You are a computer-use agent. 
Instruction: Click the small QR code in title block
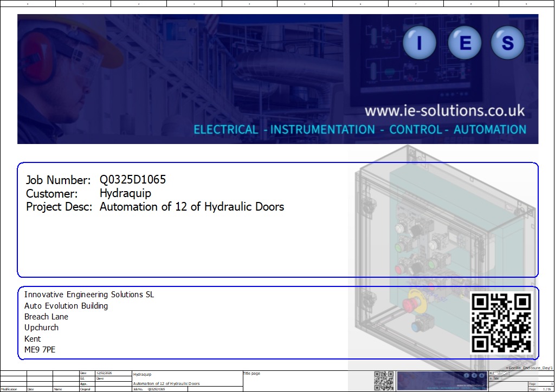[x=384, y=380]
